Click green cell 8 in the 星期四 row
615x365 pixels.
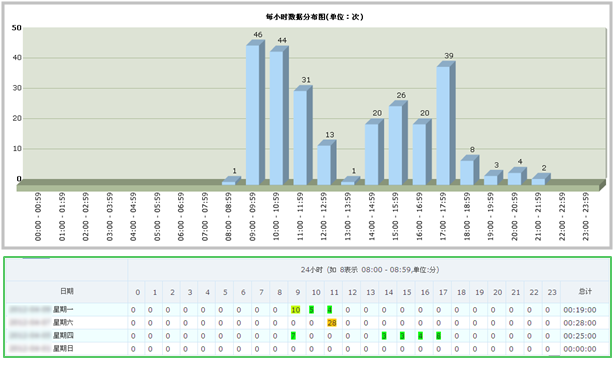coord(439,336)
